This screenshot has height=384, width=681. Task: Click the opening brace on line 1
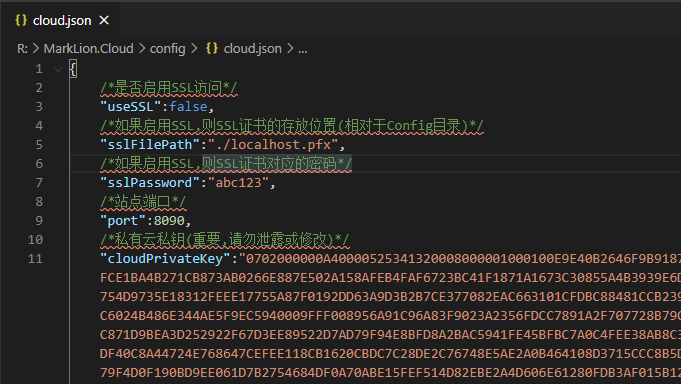(73, 69)
